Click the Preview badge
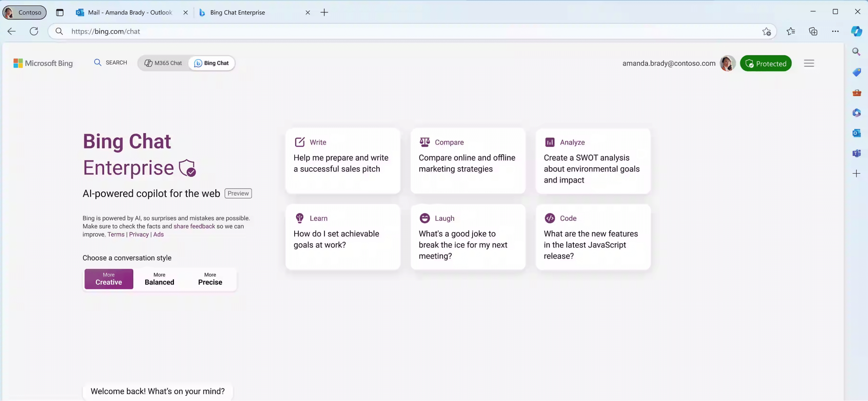 (238, 193)
